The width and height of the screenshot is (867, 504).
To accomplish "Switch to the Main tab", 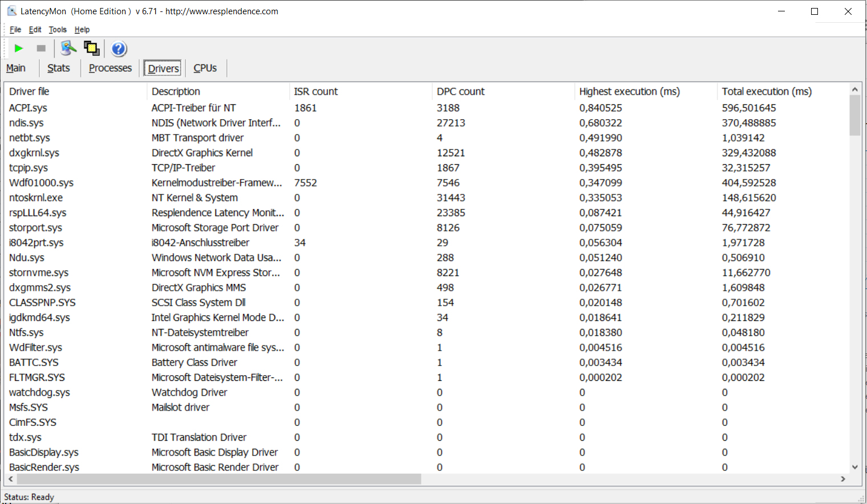I will (16, 68).
